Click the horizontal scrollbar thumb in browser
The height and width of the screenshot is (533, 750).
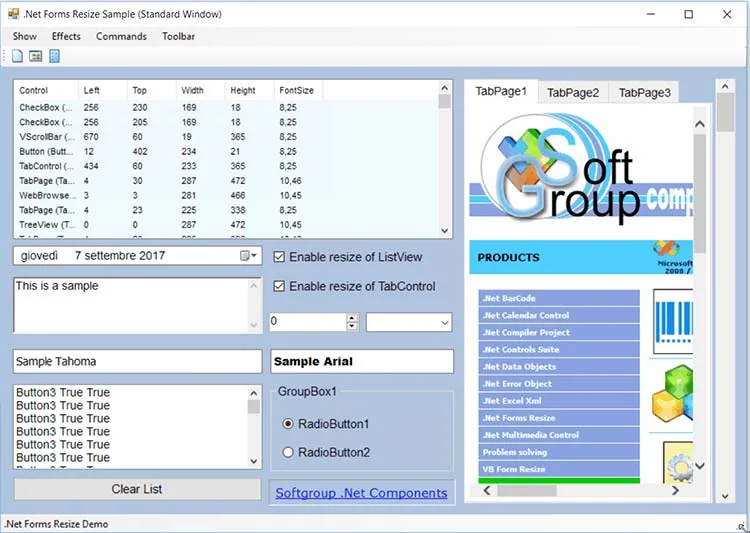click(527, 490)
